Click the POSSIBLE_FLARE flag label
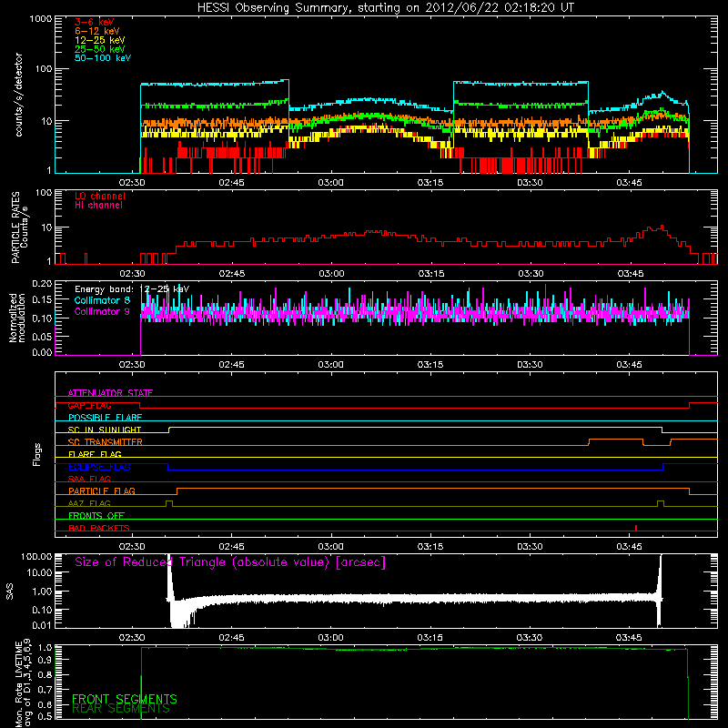This screenshot has height=728, width=728. coord(105,418)
